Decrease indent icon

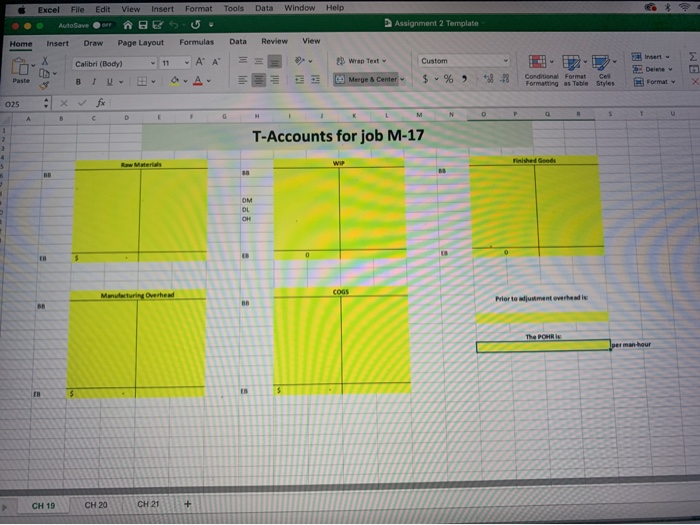pyautogui.click(x=300, y=80)
